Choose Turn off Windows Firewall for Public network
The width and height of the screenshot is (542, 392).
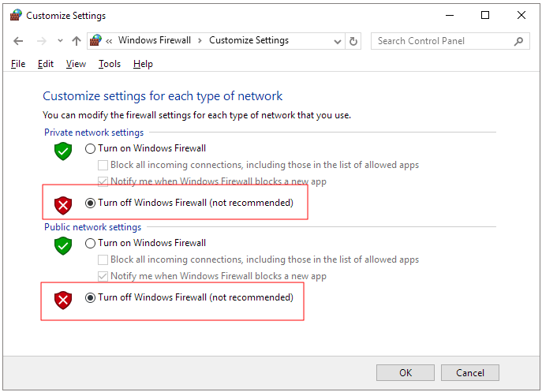pyautogui.click(x=91, y=298)
